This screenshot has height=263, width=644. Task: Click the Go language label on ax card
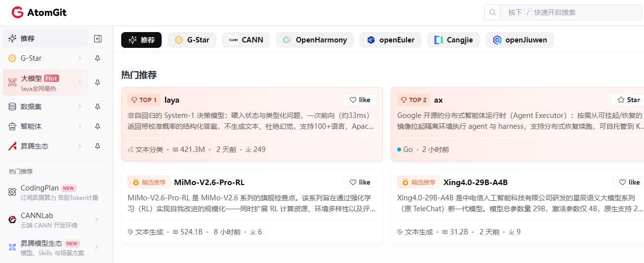point(405,150)
